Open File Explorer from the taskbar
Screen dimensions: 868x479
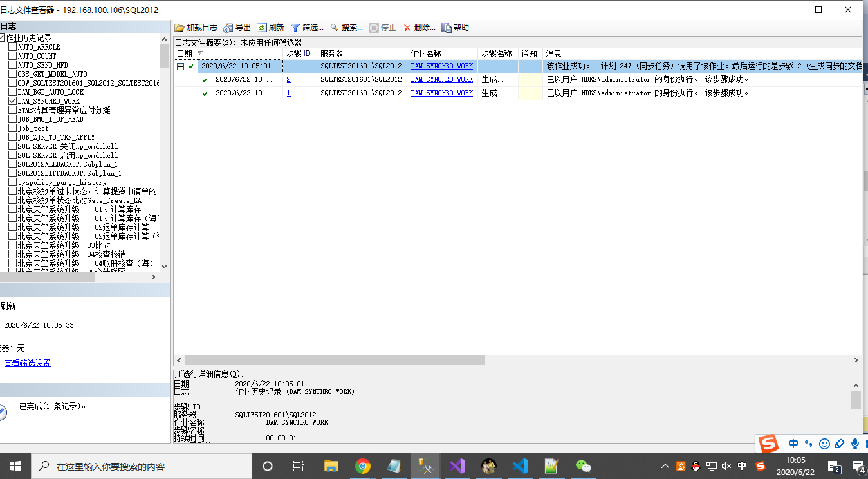pos(331,466)
